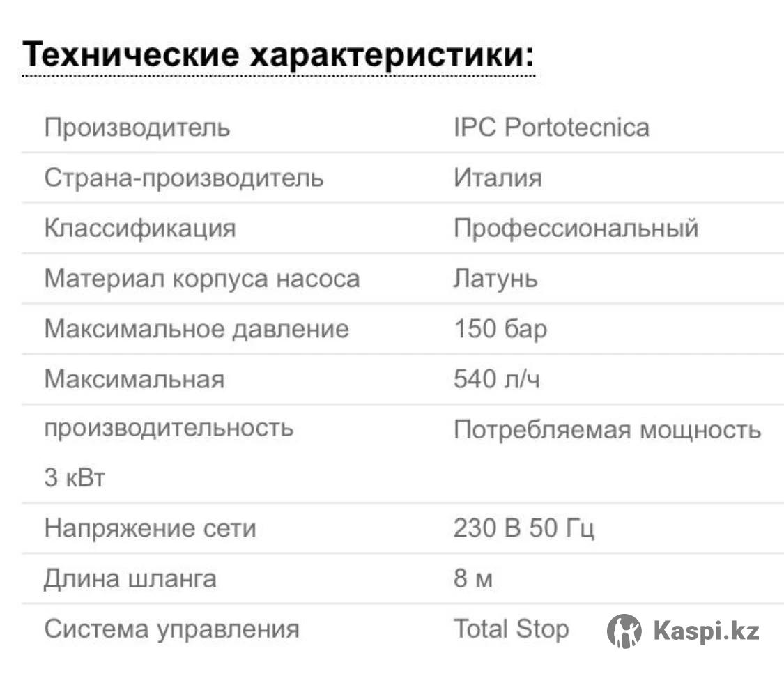The height and width of the screenshot is (676, 784).
Task: Click the Профессиональный value
Action: tap(576, 228)
